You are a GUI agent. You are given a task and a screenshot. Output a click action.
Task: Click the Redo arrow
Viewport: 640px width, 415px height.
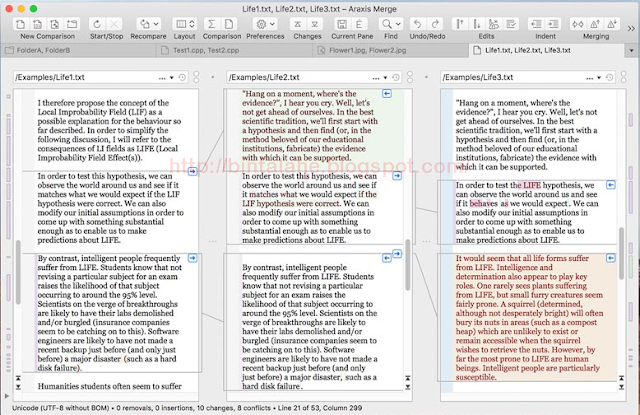tap(436, 24)
